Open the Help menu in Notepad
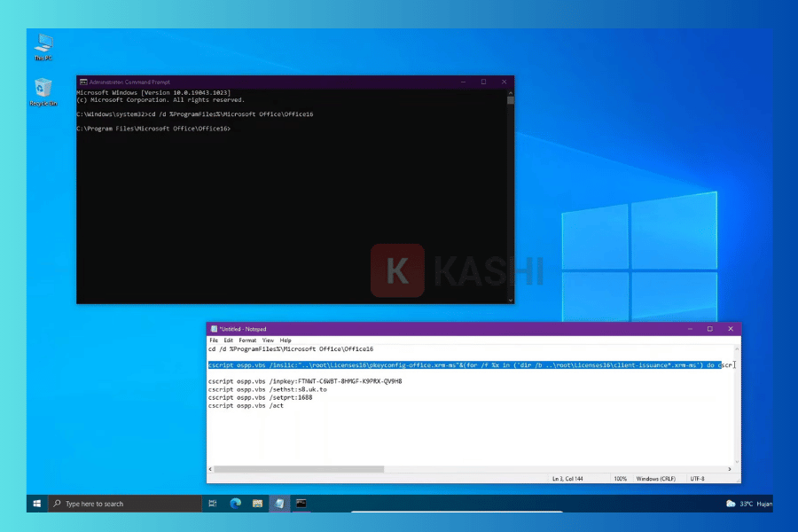 (286, 340)
